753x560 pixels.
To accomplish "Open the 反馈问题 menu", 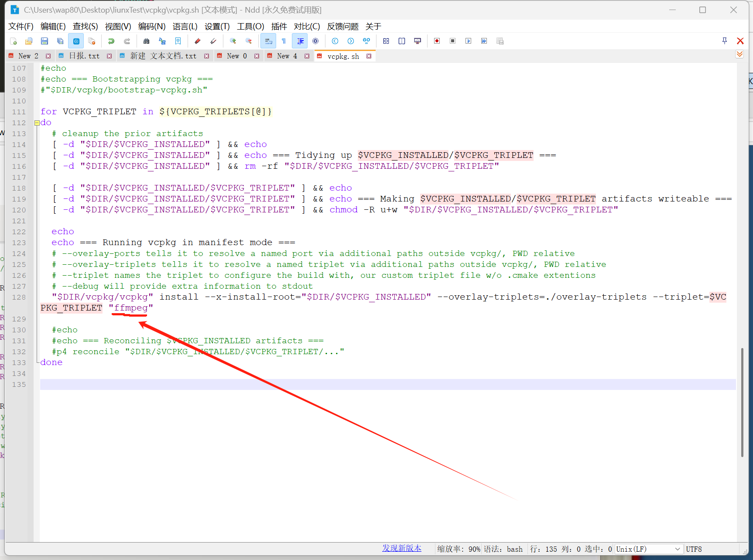I will tap(343, 27).
